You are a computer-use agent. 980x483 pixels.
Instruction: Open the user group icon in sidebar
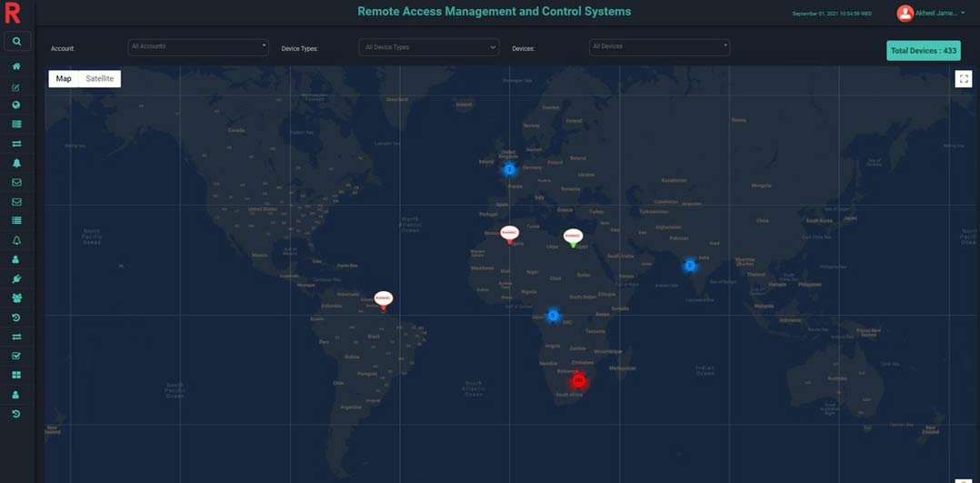coord(16,297)
